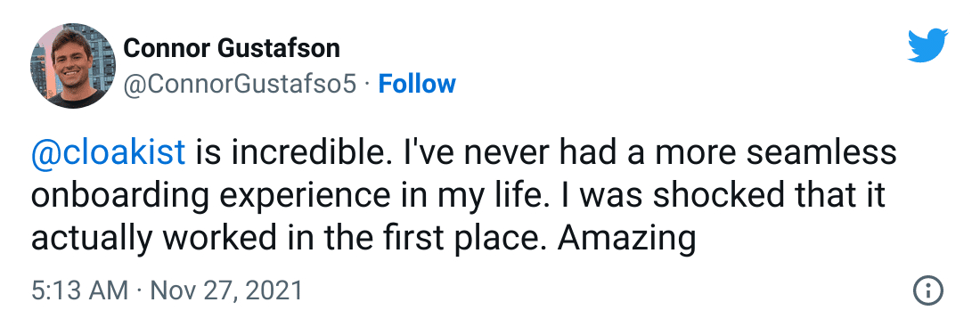This screenshot has height=335, width=980.
Task: Follow Connor Gustafson
Action: click(x=417, y=84)
